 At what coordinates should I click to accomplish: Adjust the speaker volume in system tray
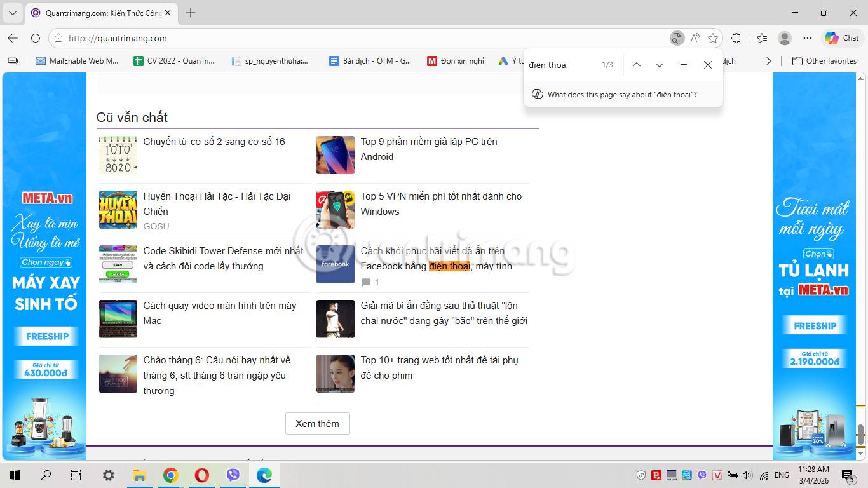745,475
